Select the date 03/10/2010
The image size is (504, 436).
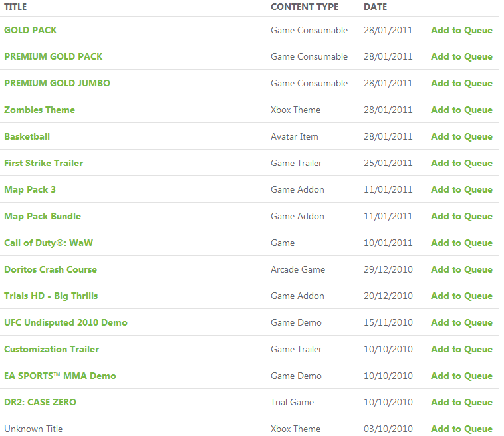(388, 429)
